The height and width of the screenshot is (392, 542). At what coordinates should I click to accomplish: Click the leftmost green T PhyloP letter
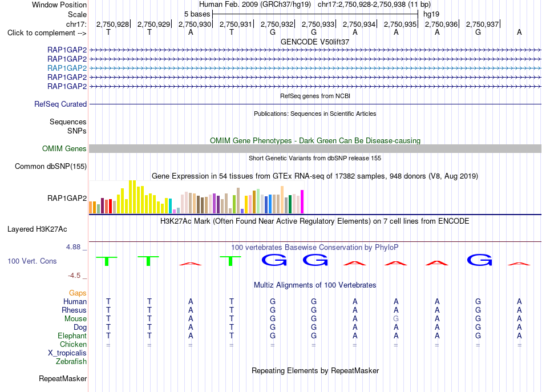pyautogui.click(x=107, y=261)
